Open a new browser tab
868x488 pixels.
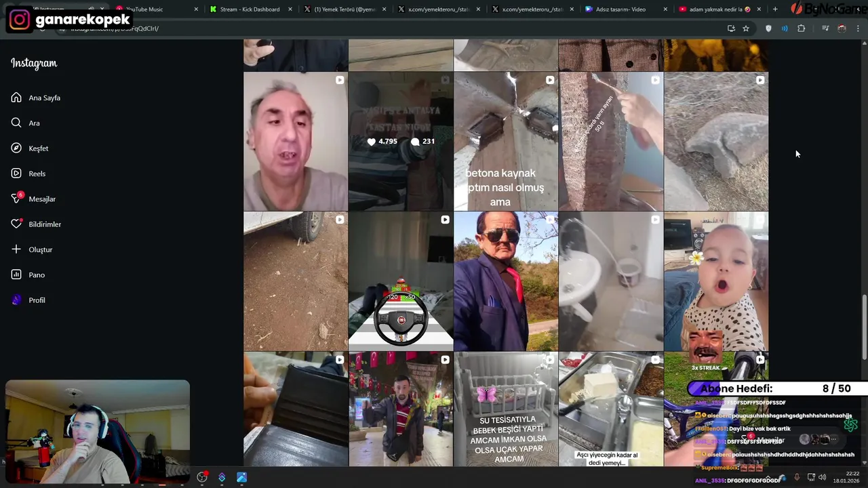coord(775,9)
